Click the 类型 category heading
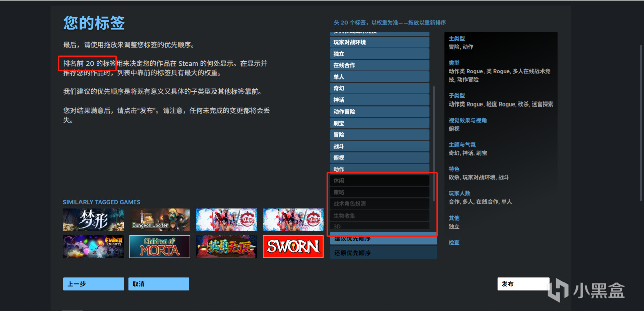This screenshot has width=644, height=311. [454, 63]
